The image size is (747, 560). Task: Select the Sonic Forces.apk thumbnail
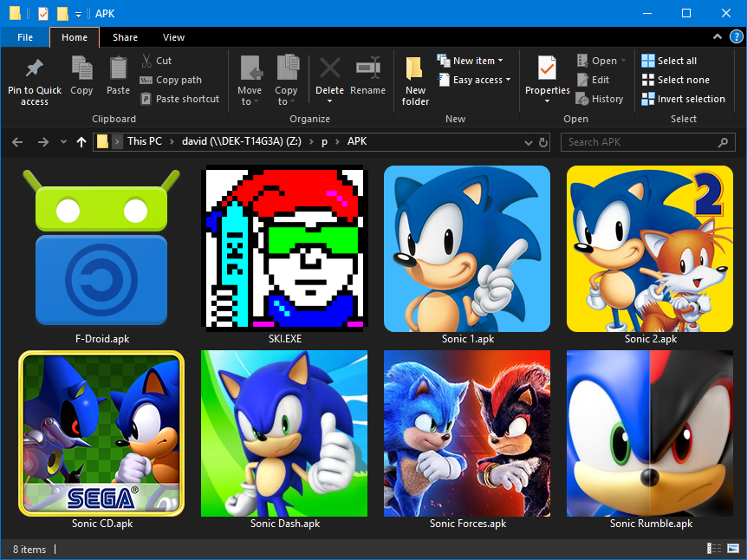click(x=467, y=433)
